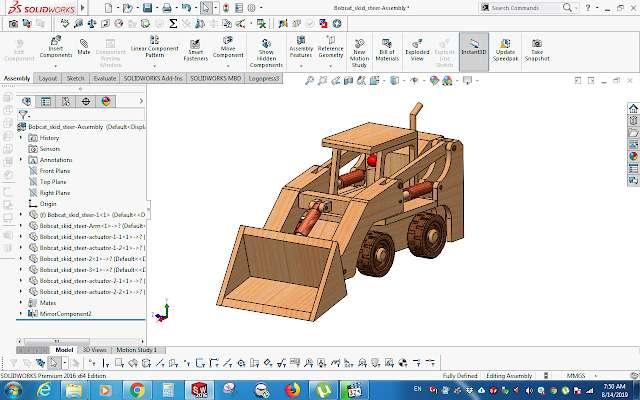Image resolution: width=640 pixels, height=400 pixels.
Task: Open the SOLIDWORKS MBD tab
Action: (216, 78)
